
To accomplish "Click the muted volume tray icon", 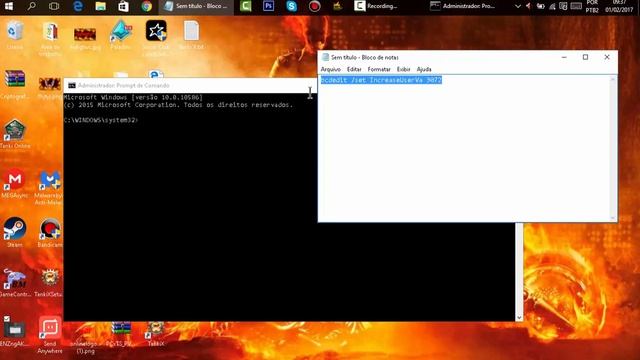I will [529, 6].
